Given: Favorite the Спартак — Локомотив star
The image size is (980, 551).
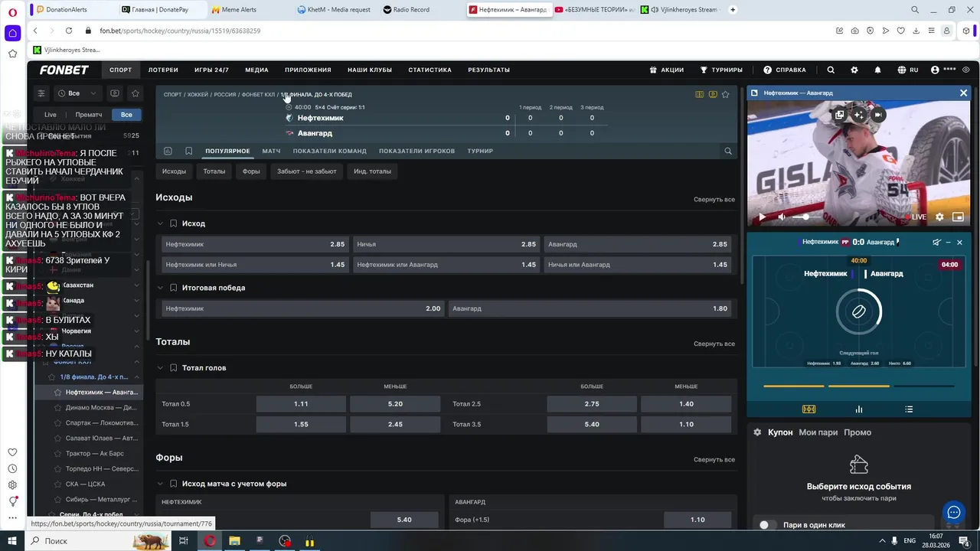Looking at the screenshot, I should coord(57,423).
